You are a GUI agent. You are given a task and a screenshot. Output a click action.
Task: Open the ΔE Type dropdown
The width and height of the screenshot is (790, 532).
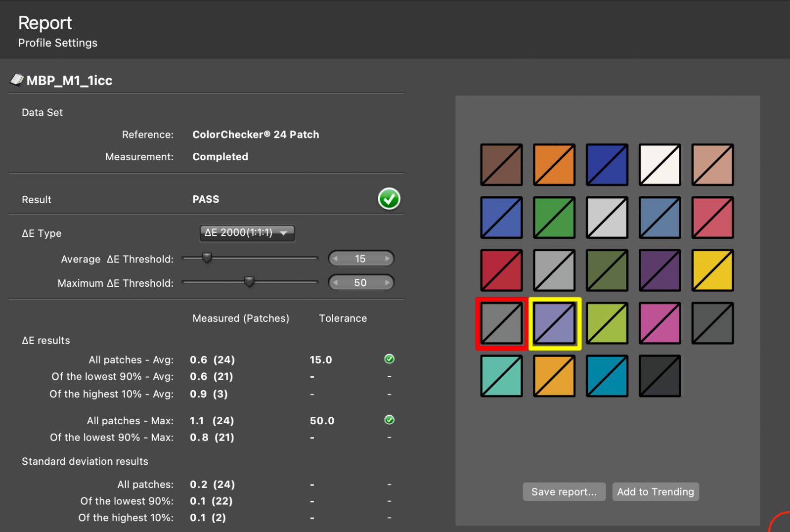click(247, 233)
